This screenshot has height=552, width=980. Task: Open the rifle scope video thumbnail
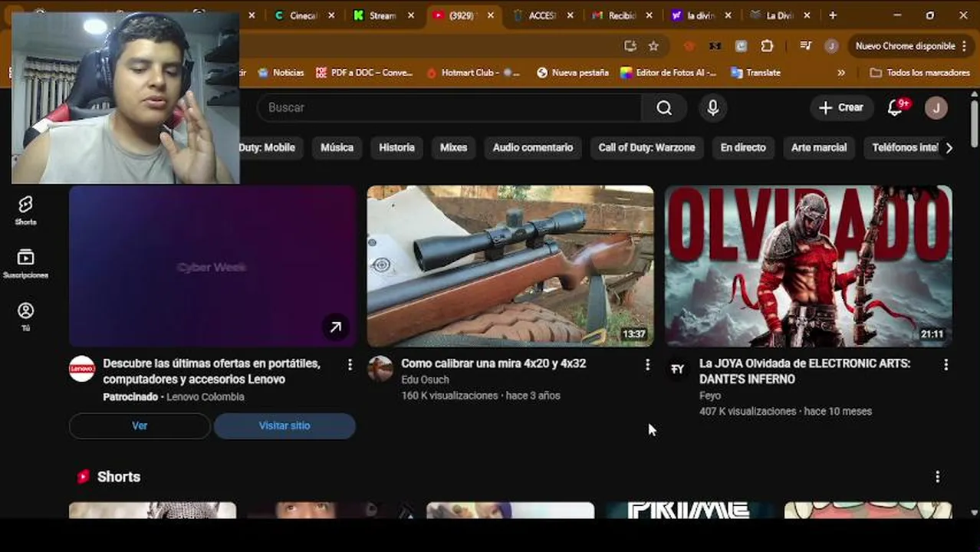[510, 266]
